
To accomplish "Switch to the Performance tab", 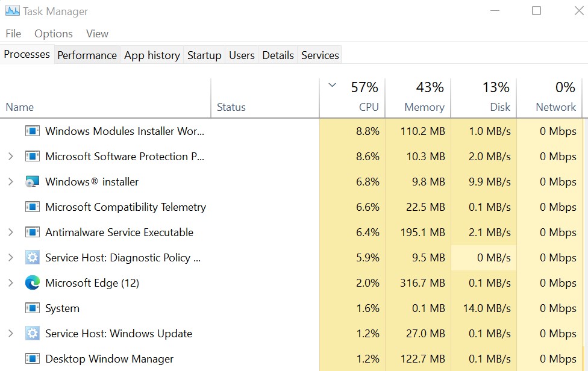I will [x=87, y=55].
